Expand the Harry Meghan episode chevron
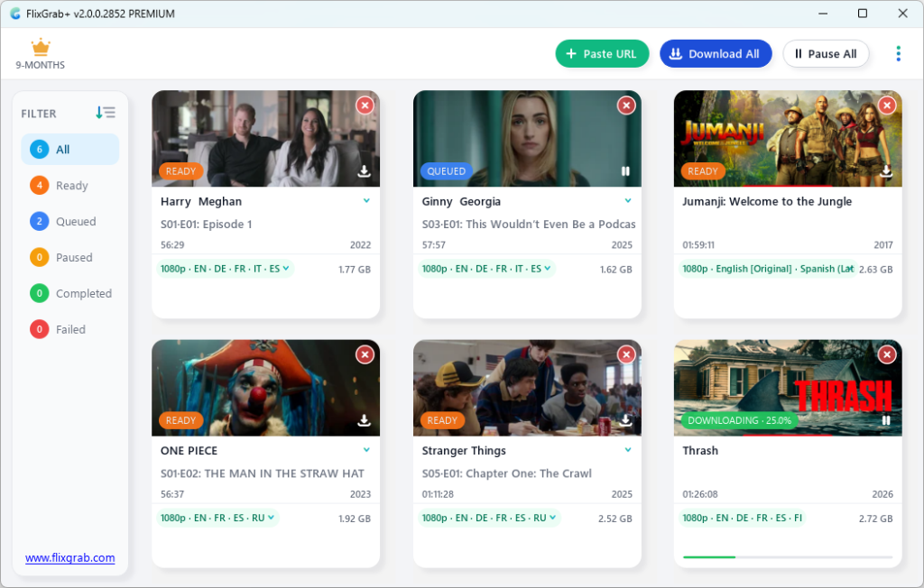The height and width of the screenshot is (588, 924). point(366,201)
